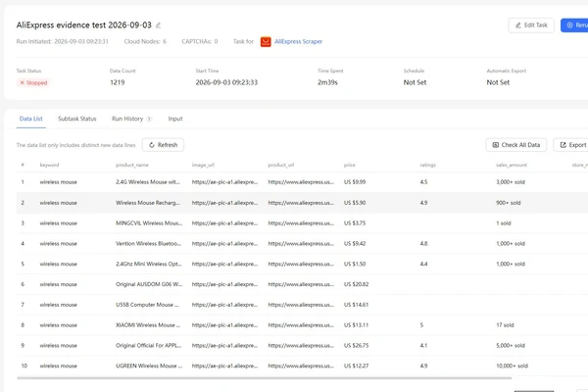Viewport: 588px width, 392px height.
Task: Switch to the Subtask Status tab
Action: [x=76, y=119]
